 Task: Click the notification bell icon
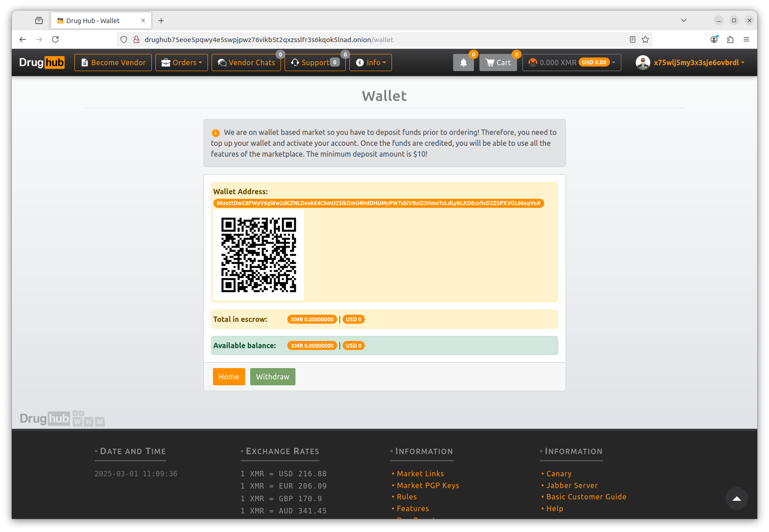(463, 62)
